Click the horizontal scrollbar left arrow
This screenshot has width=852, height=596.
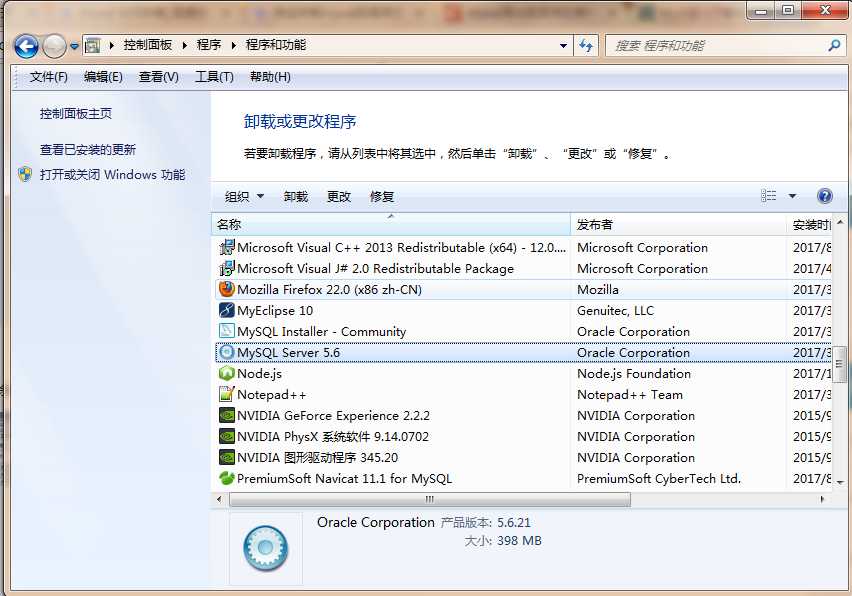tap(219, 499)
